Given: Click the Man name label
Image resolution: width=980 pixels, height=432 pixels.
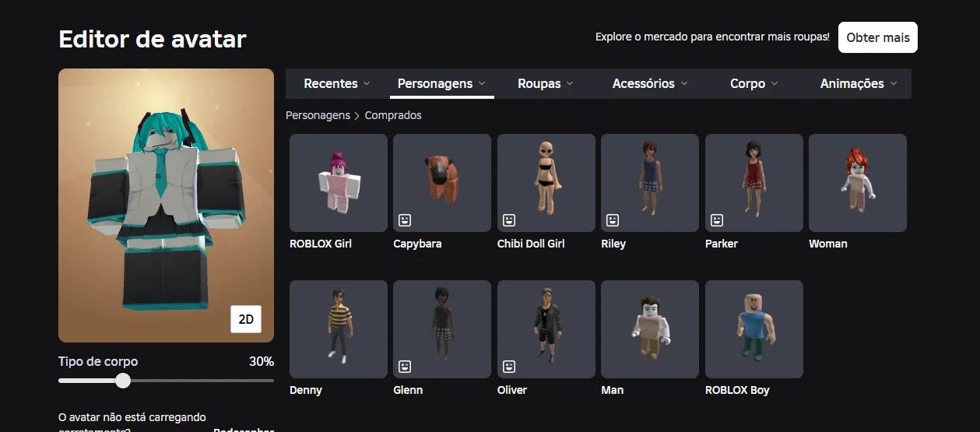Looking at the screenshot, I should [x=613, y=390].
